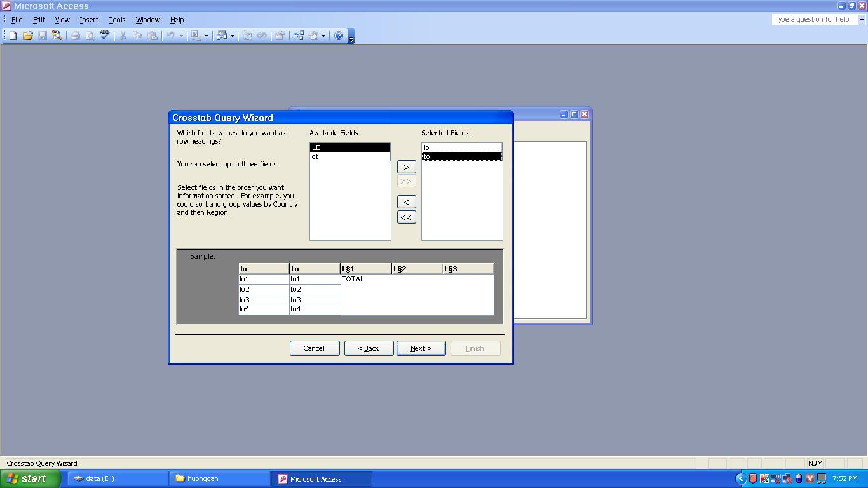Click the Next > button
This screenshot has width=868, height=488.
coord(421,348)
